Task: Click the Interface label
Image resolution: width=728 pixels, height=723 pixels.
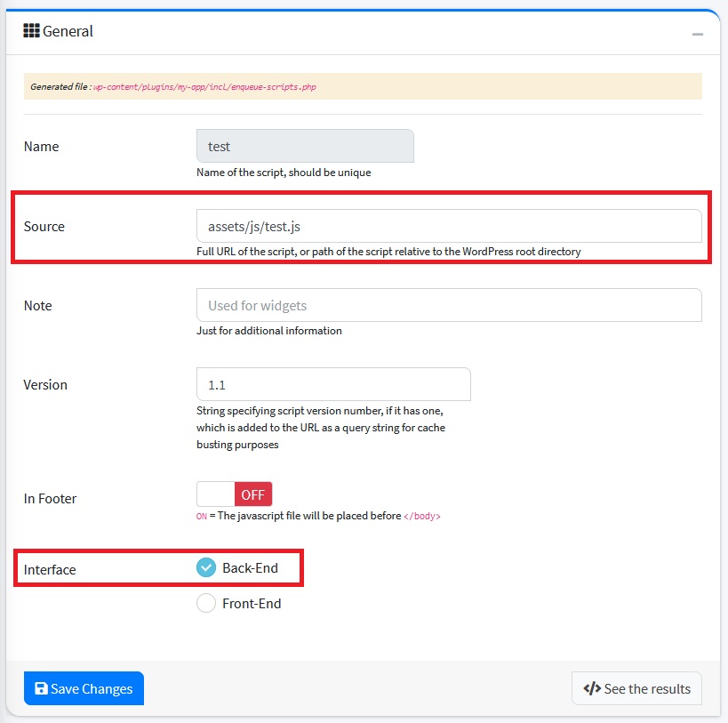Action: pyautogui.click(x=50, y=569)
